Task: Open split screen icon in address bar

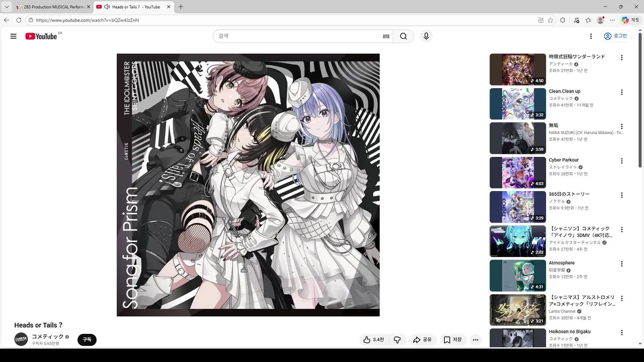Action: [x=541, y=20]
